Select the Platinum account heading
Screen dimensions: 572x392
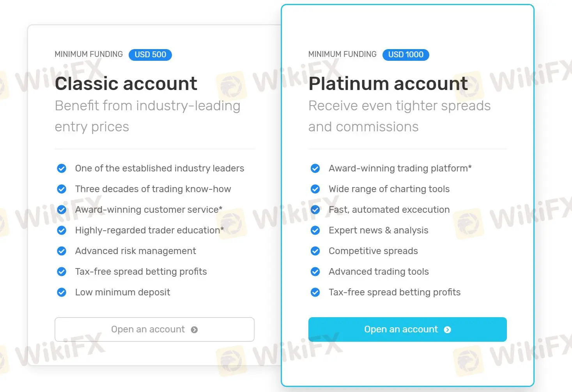click(x=388, y=84)
